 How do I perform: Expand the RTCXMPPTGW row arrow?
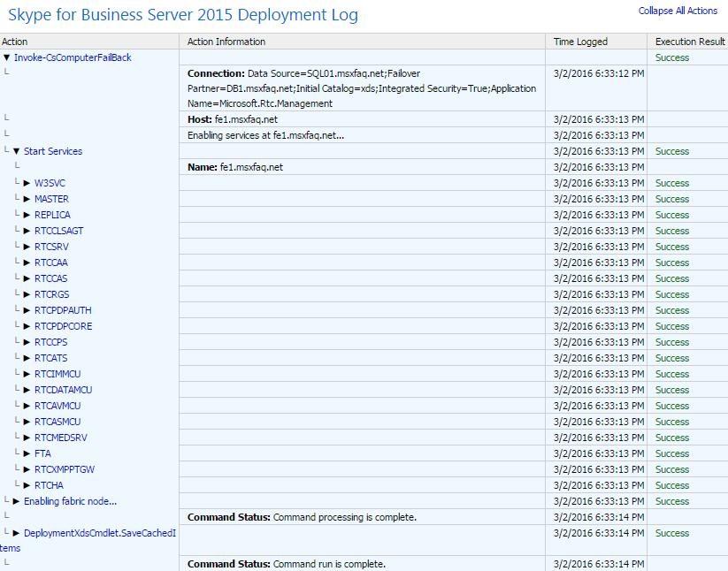point(27,469)
